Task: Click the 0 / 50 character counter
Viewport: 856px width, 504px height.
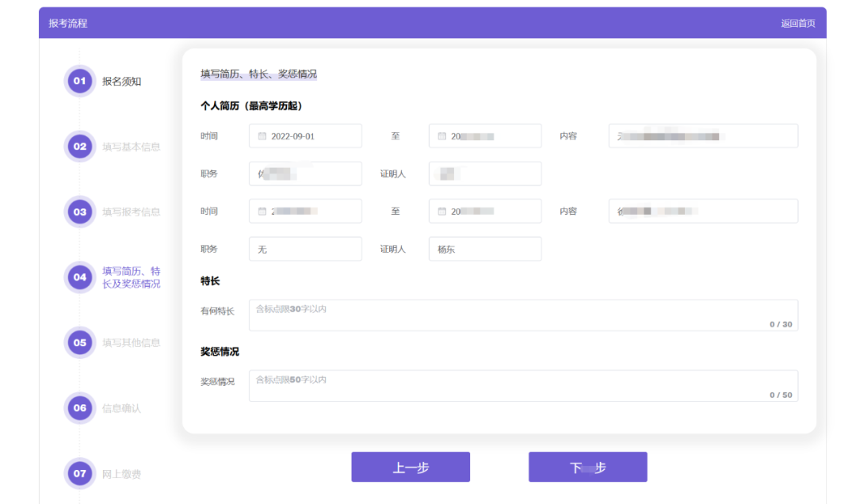Action: point(781,395)
